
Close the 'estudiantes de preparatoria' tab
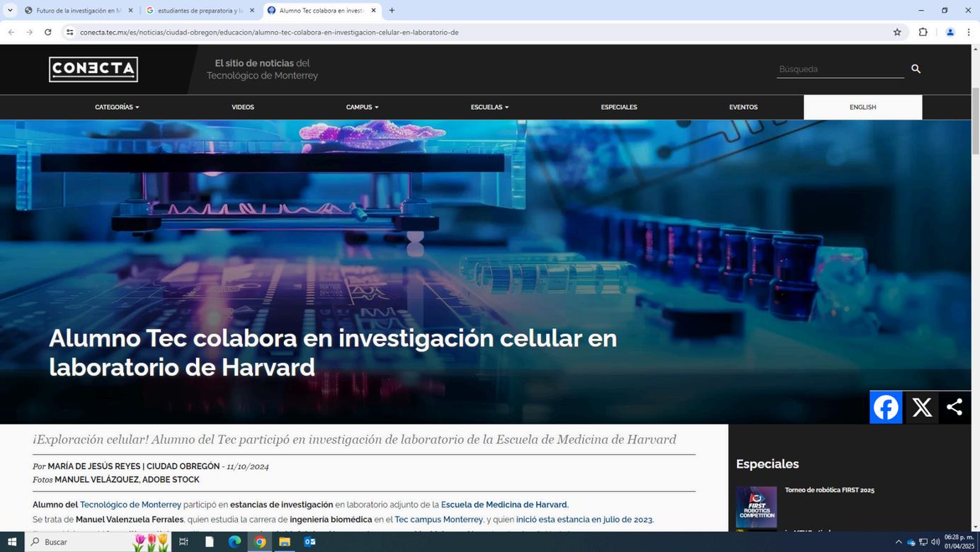click(252, 11)
